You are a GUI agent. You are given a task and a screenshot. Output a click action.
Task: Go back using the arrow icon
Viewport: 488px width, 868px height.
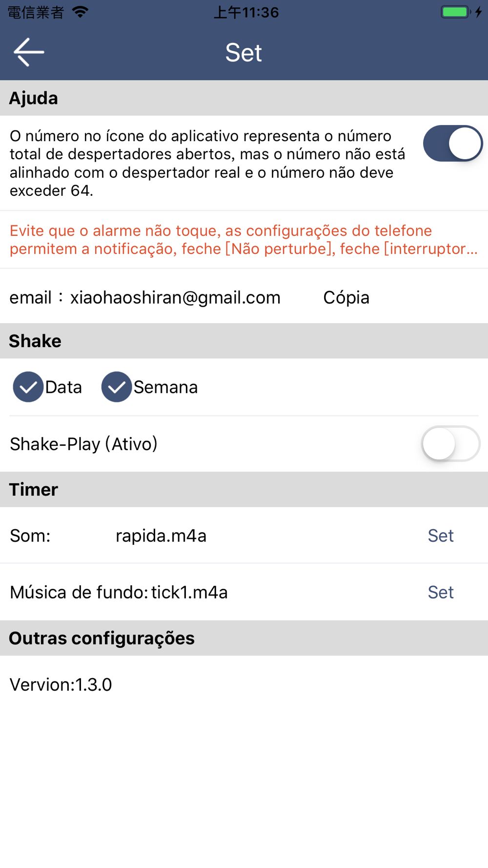[x=29, y=52]
